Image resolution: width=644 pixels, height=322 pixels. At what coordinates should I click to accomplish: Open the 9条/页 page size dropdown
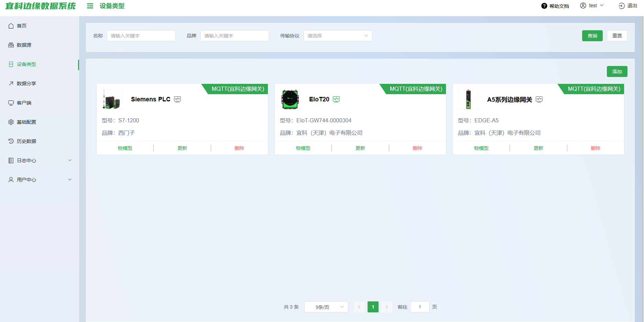[x=326, y=307]
